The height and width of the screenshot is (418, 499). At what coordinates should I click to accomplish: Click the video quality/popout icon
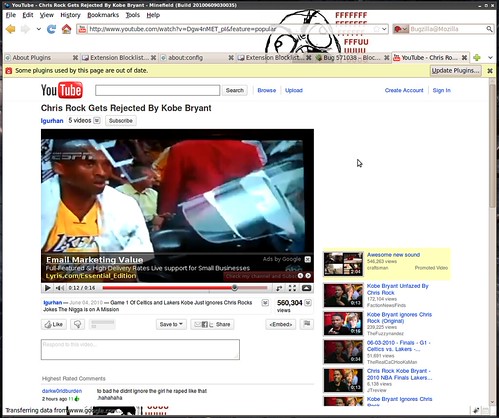279,288
